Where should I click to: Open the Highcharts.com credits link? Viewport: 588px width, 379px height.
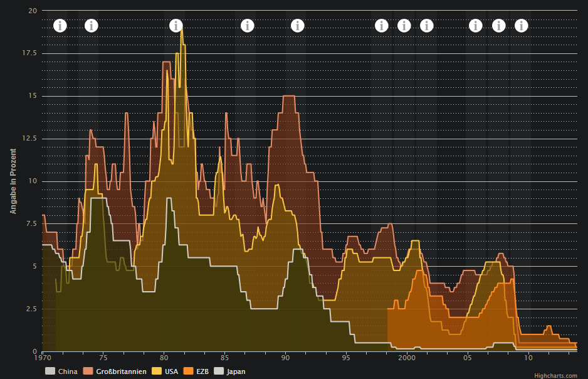[556, 376]
